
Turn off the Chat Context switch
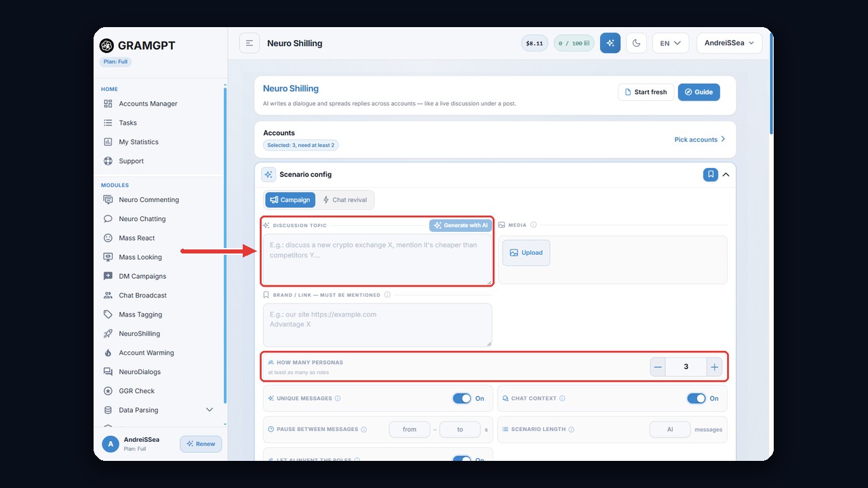696,399
